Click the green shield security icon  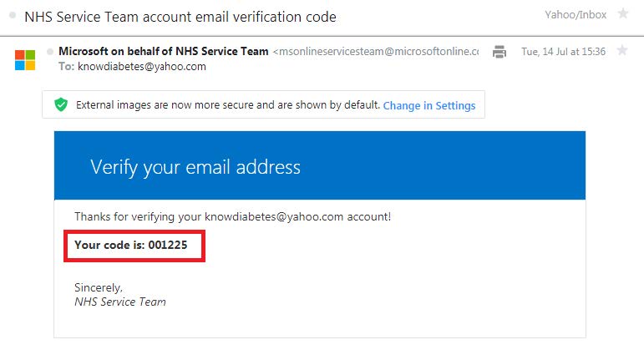(x=61, y=104)
